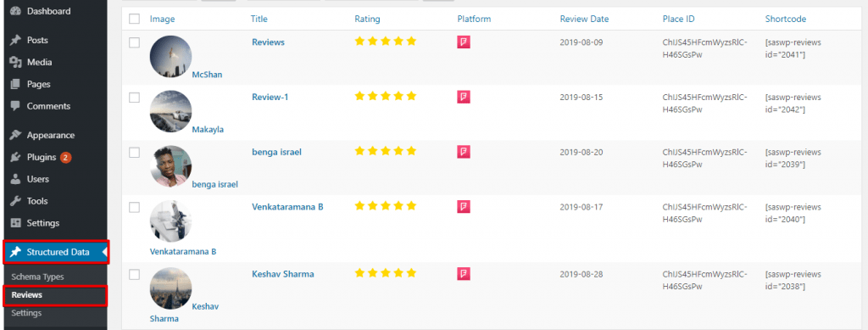
Task: Open Schema Types submenu item
Action: coord(37,277)
